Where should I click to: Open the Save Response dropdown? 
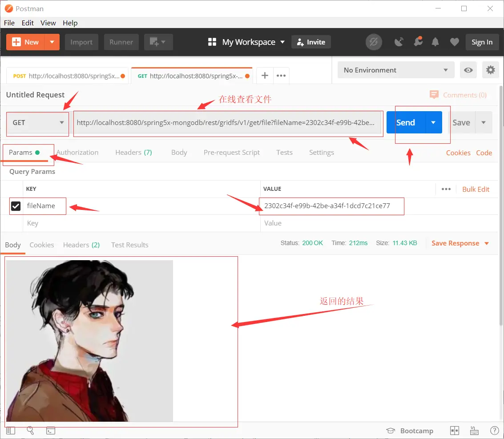(460, 243)
